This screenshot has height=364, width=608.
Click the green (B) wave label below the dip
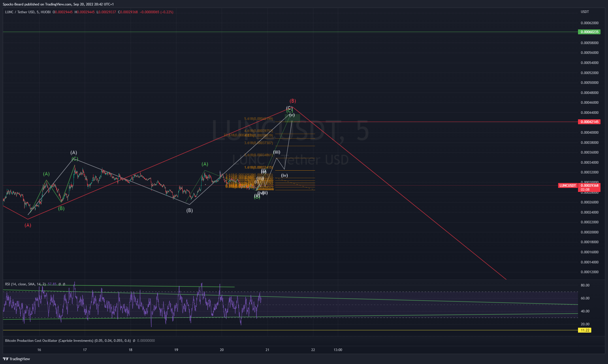(61, 209)
